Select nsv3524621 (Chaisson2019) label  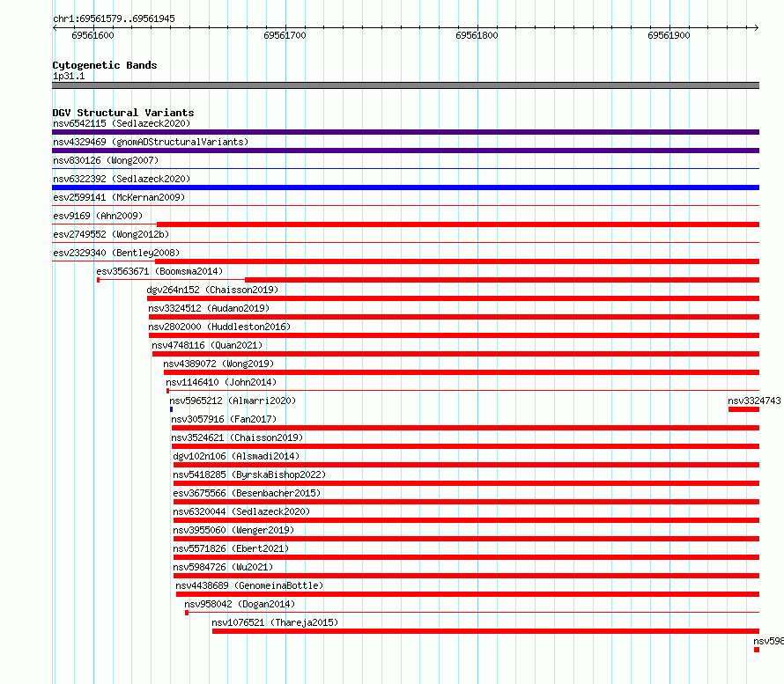[237, 438]
